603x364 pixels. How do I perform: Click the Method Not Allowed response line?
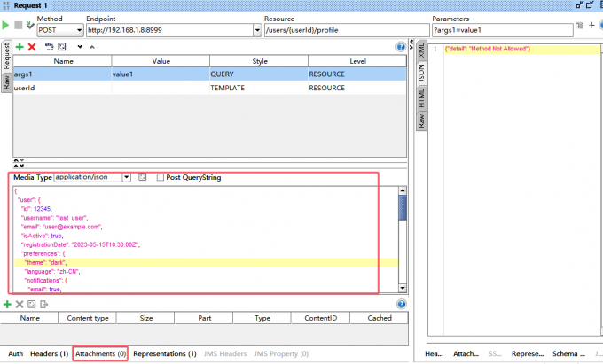click(487, 49)
